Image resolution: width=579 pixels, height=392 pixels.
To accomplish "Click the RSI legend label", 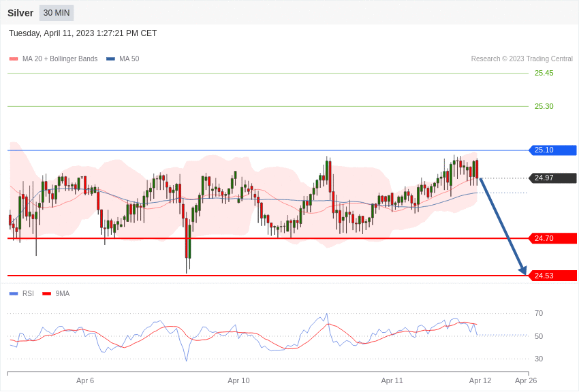I will coord(28,293).
